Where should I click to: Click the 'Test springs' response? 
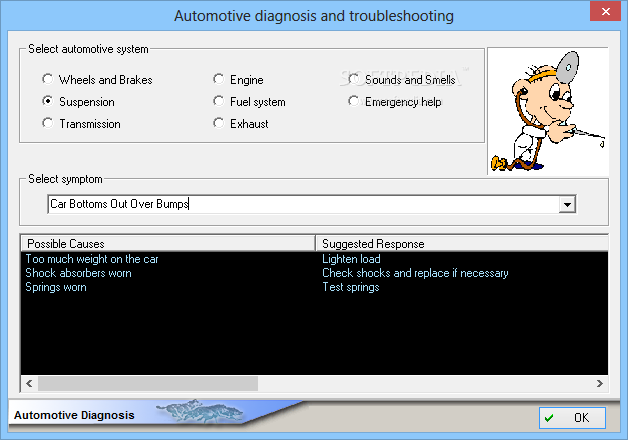[x=351, y=287]
